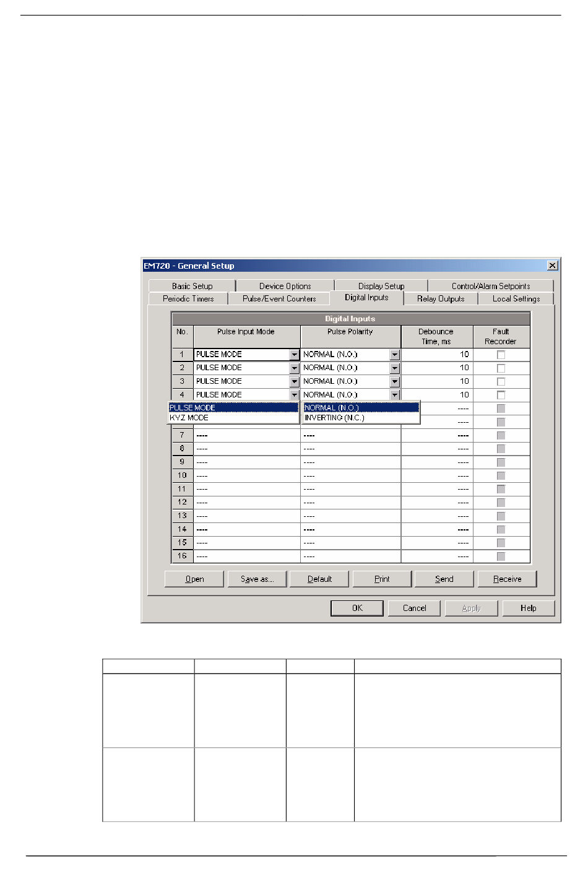The image size is (588, 879).
Task: Enable Fault Recorder for input 3
Action: [501, 382]
